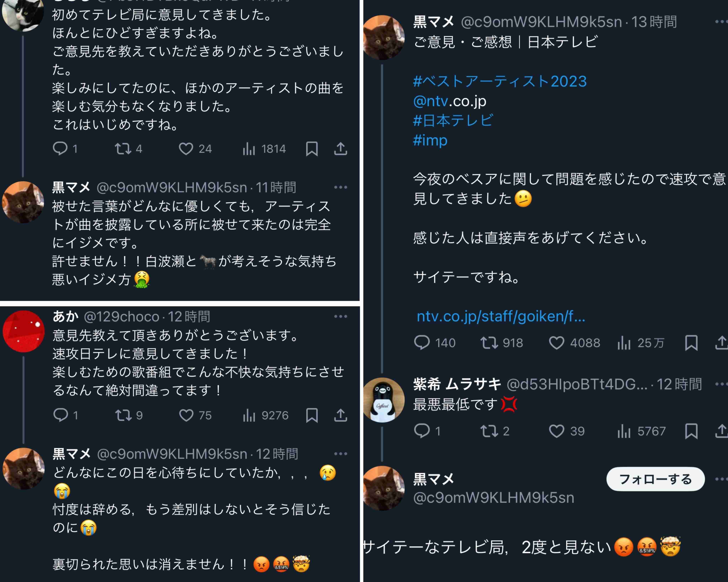Bookmark the tweet with 24 likes
The image size is (728, 582).
click(312, 149)
